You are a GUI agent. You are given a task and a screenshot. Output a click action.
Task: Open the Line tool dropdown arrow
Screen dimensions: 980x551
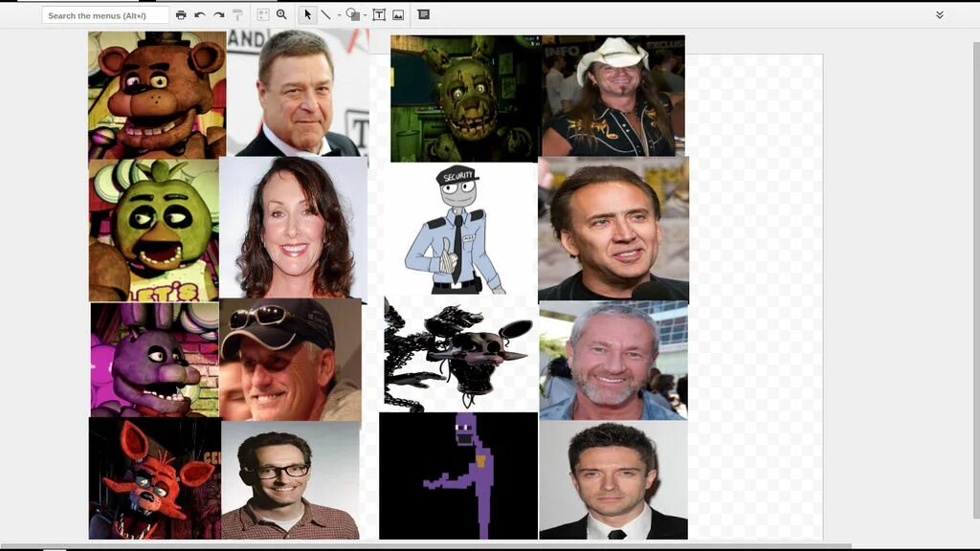(x=340, y=15)
